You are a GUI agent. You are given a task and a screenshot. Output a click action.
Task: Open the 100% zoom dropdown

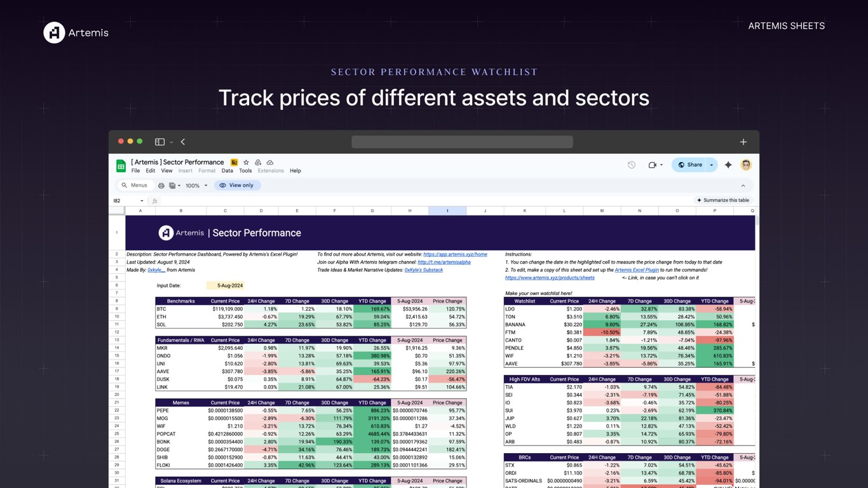tap(196, 186)
